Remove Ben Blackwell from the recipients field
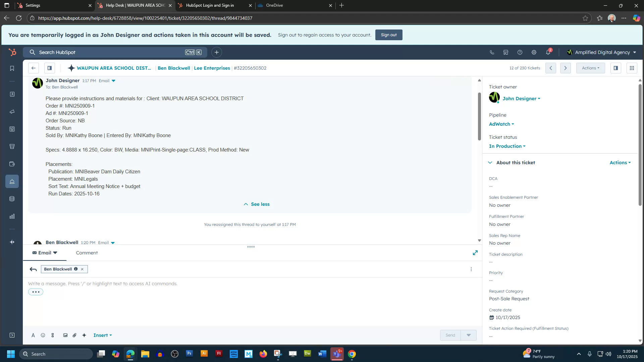Viewport: 644px width, 362px height. [82, 269]
